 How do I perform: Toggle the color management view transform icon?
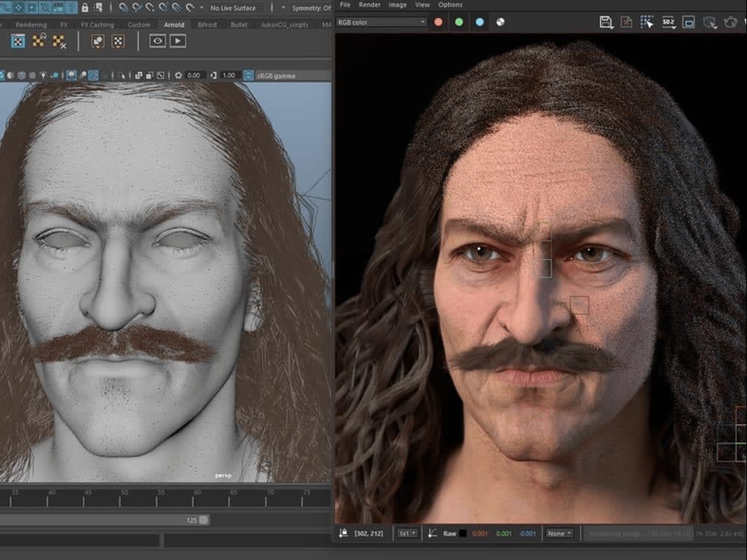click(x=248, y=75)
